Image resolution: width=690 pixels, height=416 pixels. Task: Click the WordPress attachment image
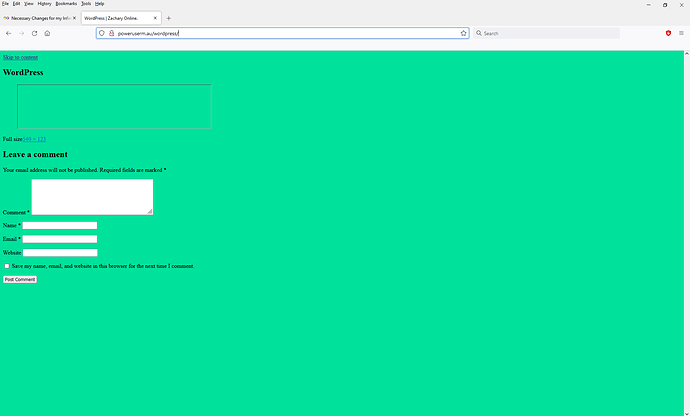(114, 107)
